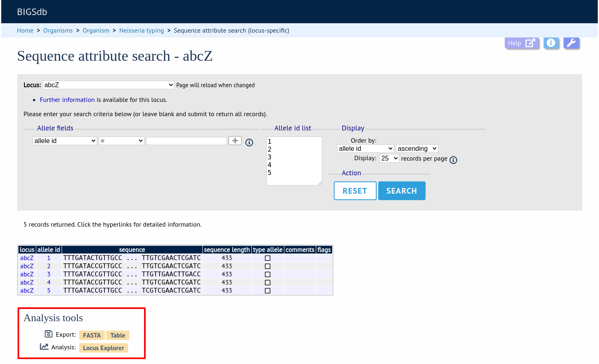Open the 25 records per page dropdown

389,158
